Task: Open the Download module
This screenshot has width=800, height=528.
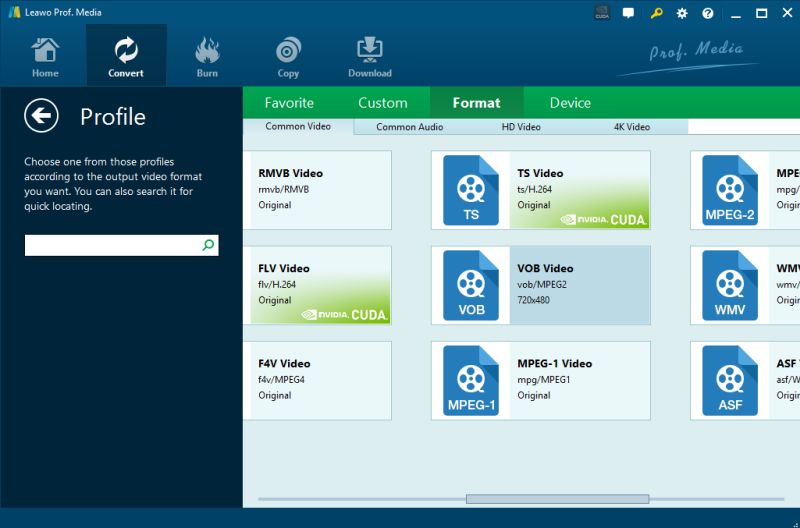Action: (x=369, y=57)
